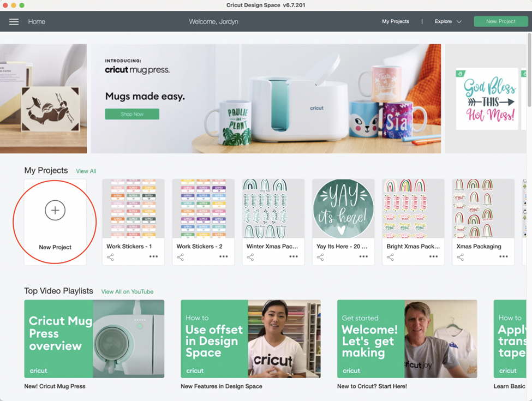Open more options for Winter Xmas Pac...
This screenshot has height=401, width=532.
click(294, 256)
